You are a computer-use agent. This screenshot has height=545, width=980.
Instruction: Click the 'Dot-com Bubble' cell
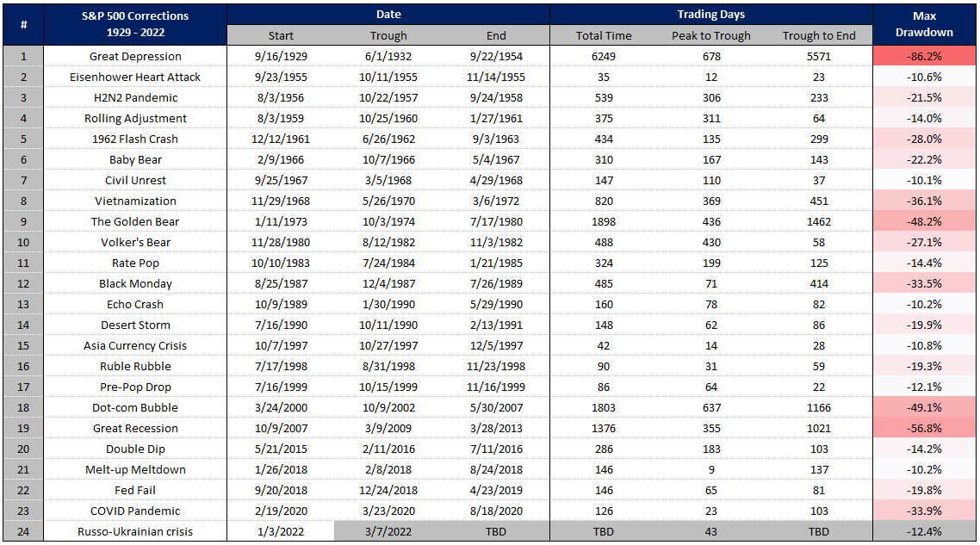[x=135, y=407]
